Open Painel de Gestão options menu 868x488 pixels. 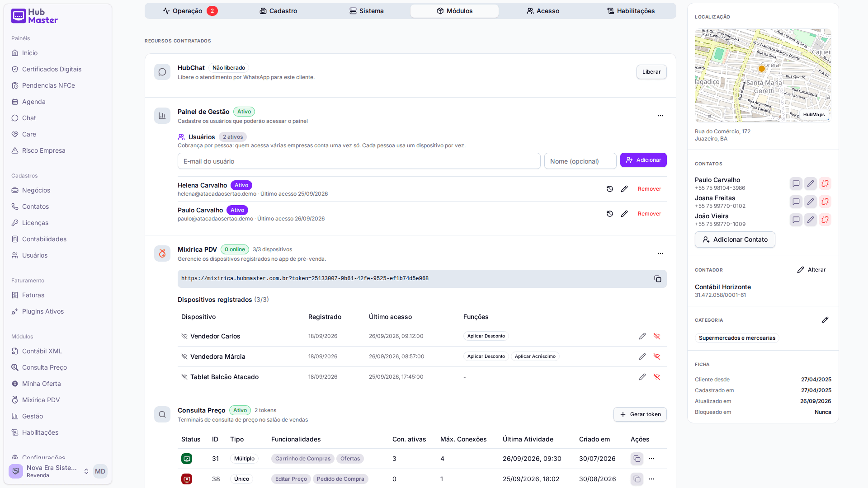coord(660,116)
